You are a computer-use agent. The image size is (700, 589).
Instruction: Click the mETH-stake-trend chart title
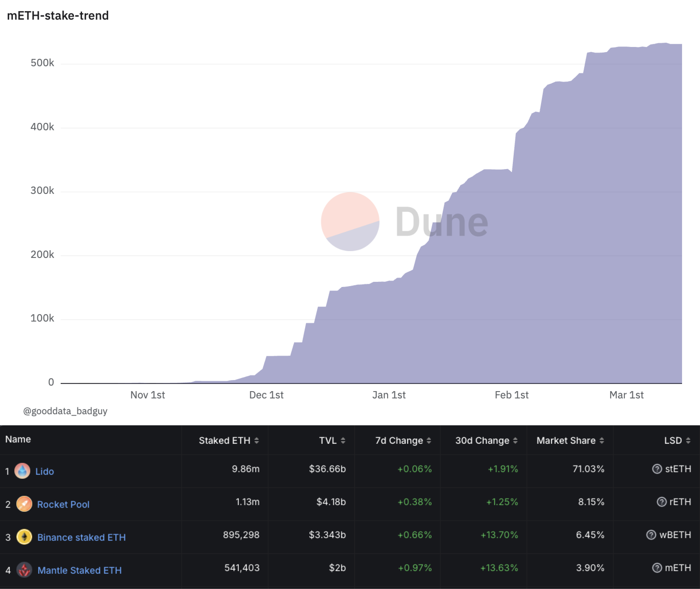tap(58, 15)
